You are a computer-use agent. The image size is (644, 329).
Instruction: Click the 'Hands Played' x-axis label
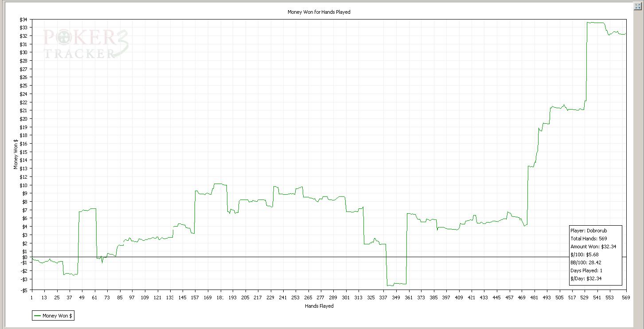319,306
